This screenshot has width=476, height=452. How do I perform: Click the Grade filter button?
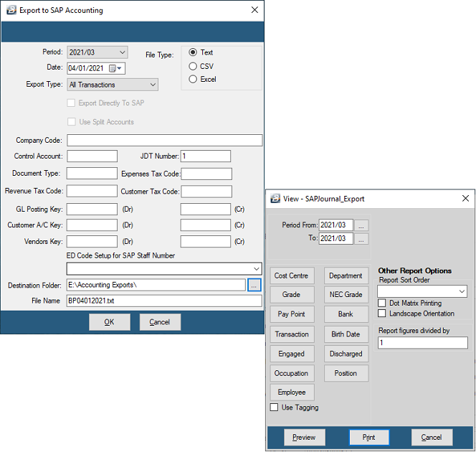[292, 295]
